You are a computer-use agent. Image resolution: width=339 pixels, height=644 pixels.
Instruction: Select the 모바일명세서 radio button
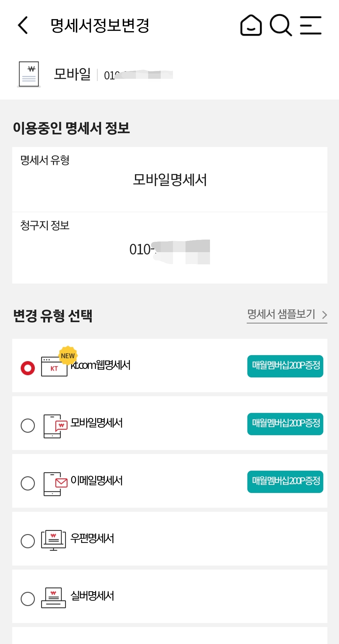(28, 426)
